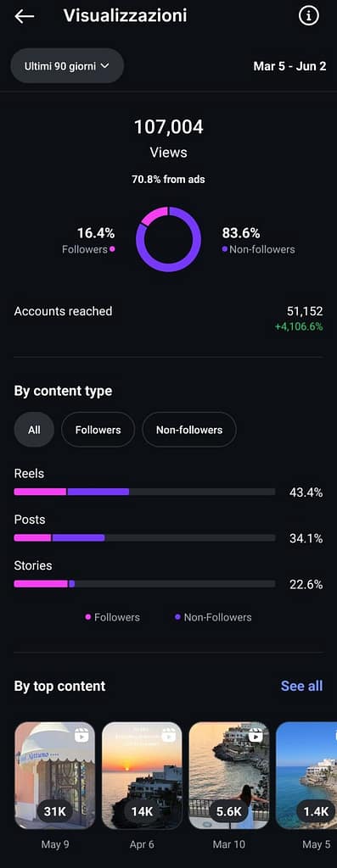Image resolution: width=337 pixels, height=868 pixels.
Task: Tap the Stories progress bar
Action: point(144,583)
